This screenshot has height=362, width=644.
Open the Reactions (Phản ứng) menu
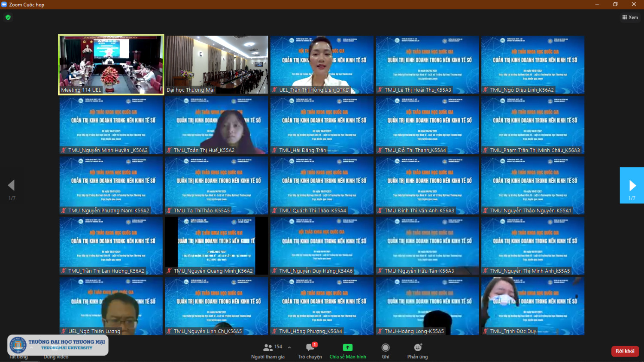coord(417,350)
